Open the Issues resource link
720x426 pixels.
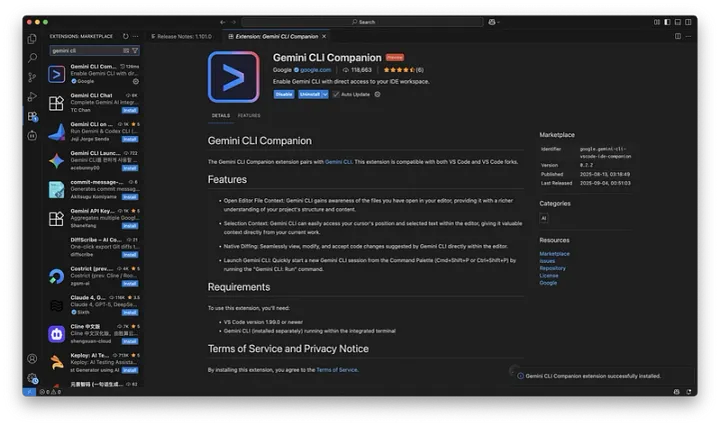tap(547, 261)
